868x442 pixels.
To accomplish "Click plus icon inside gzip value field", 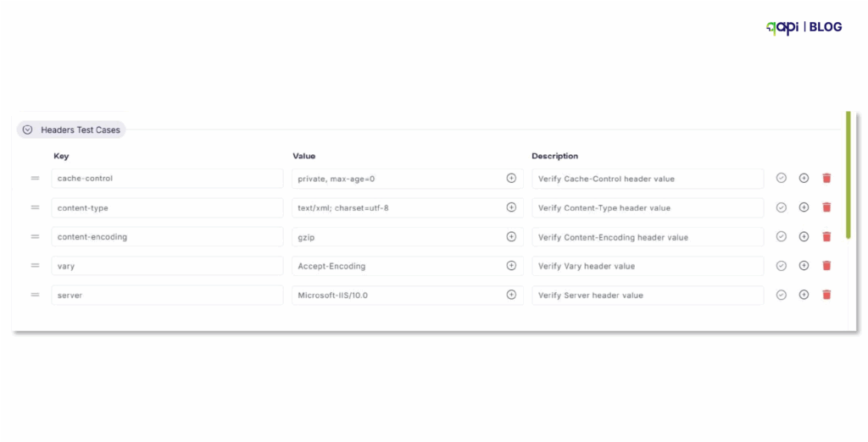I will [x=511, y=237].
